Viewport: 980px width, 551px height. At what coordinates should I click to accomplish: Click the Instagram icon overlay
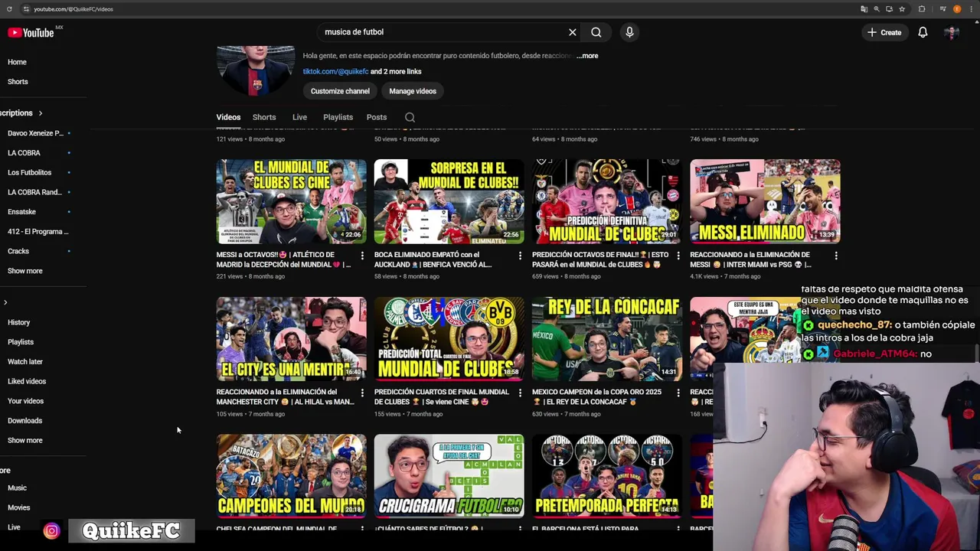coord(51,531)
